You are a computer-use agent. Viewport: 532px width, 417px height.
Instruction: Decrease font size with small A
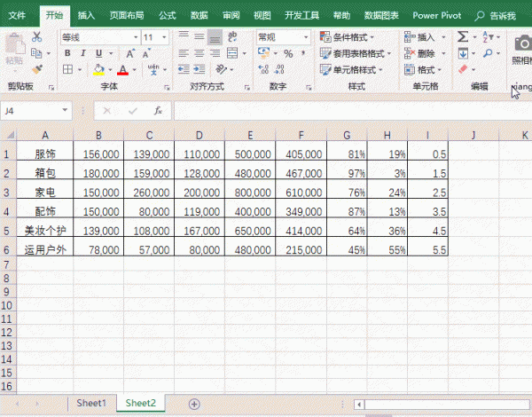coord(146,53)
